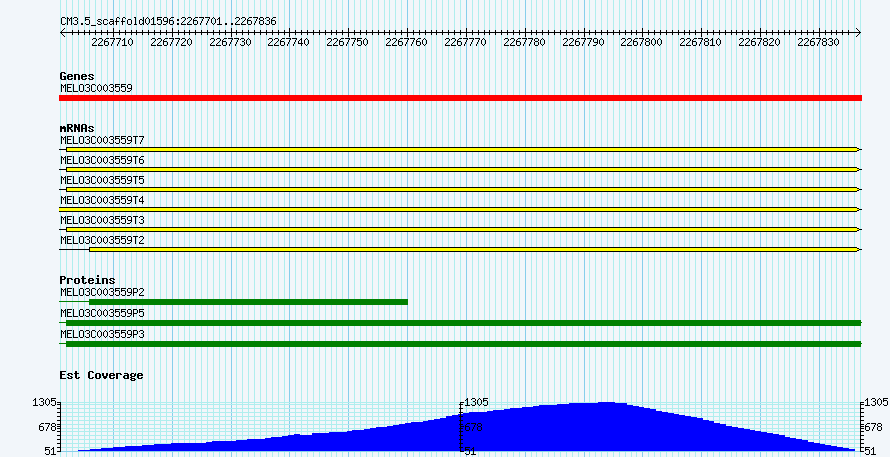This screenshot has height=457, width=890.
Task: Click the MELO3C003559T2 transcript label
Action: pyautogui.click(x=102, y=240)
